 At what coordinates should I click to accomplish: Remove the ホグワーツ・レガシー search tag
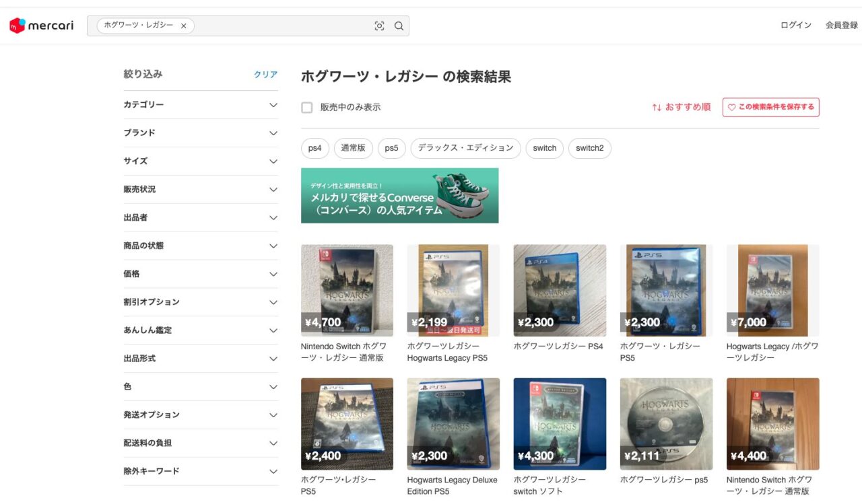coord(183,26)
